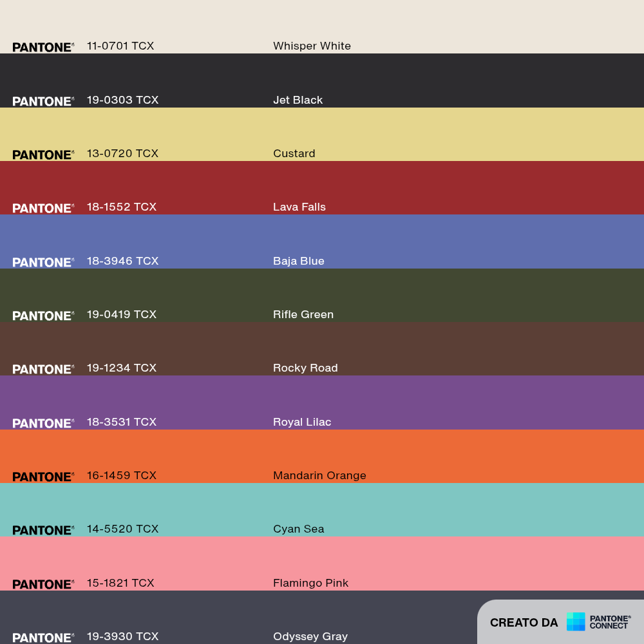
Task: Click the Pantone Connect square logo icon
Action: [x=575, y=621]
